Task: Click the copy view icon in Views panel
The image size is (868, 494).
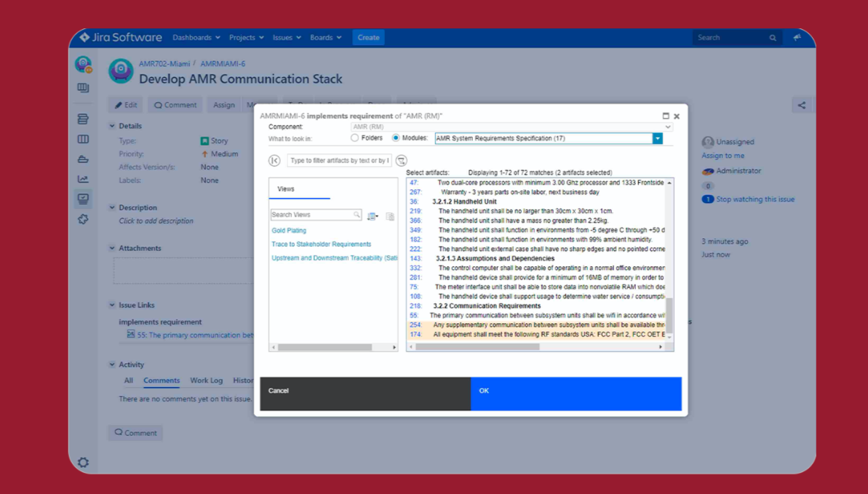Action: (x=390, y=216)
